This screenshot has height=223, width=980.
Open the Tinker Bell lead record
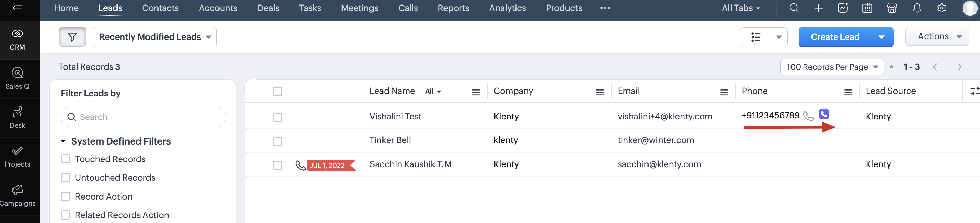point(390,140)
